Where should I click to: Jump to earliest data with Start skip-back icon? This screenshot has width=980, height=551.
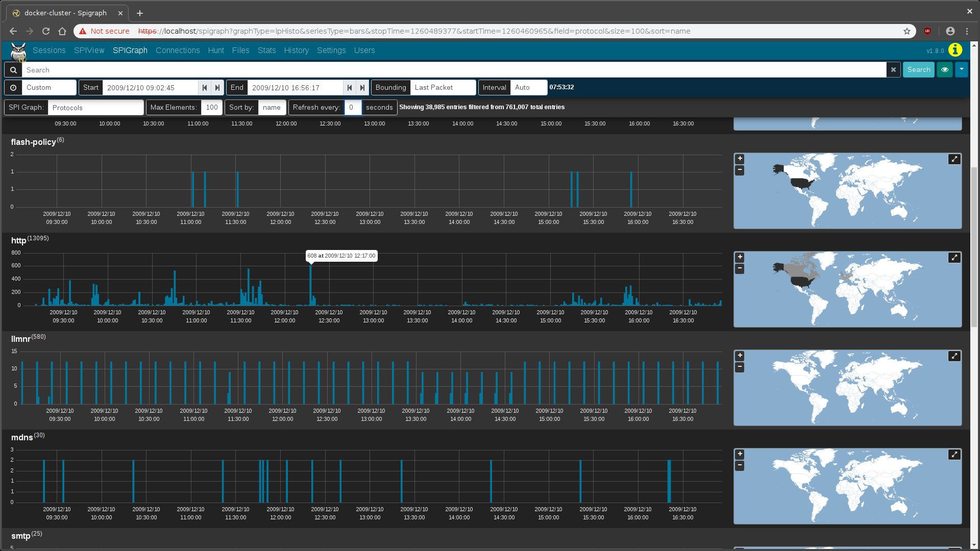[x=204, y=87]
